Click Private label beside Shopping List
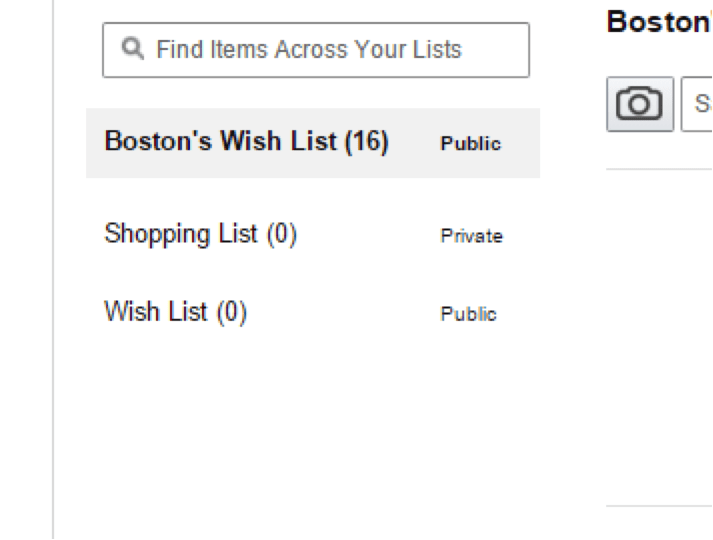The height and width of the screenshot is (540, 713). coord(472,236)
